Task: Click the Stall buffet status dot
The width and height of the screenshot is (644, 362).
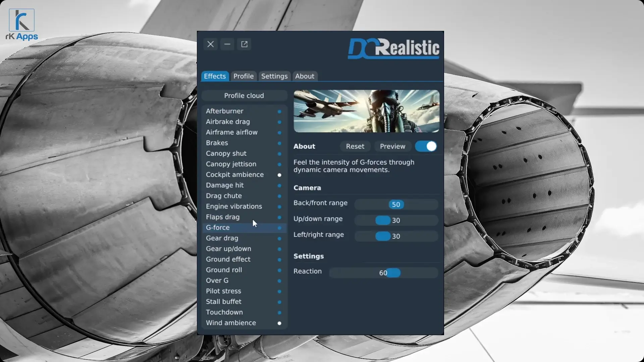Action: tap(279, 302)
